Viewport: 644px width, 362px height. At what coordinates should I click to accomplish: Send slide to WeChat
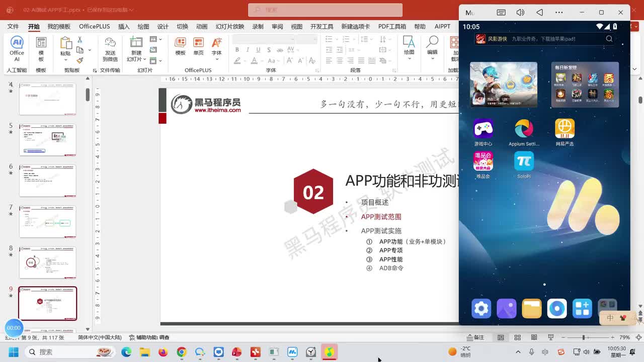pos(110,49)
